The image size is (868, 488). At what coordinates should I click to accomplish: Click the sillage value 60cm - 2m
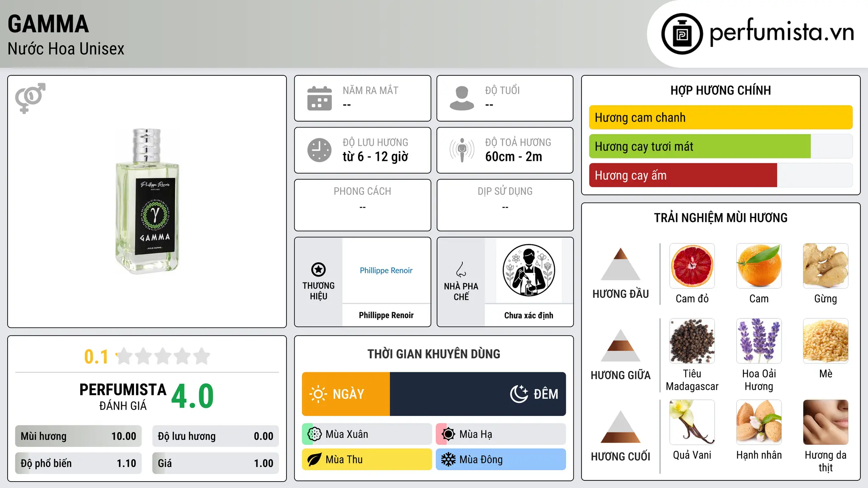tap(514, 157)
